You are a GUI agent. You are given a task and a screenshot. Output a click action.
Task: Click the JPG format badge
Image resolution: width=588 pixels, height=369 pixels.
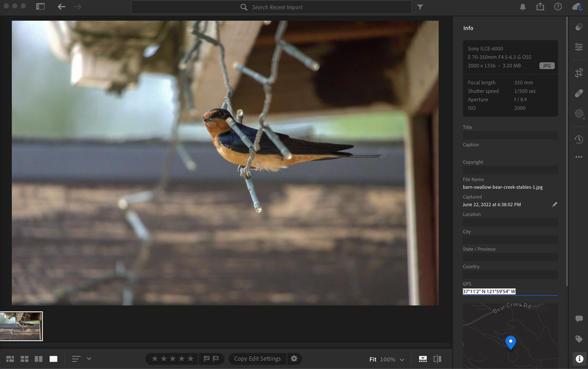click(547, 66)
